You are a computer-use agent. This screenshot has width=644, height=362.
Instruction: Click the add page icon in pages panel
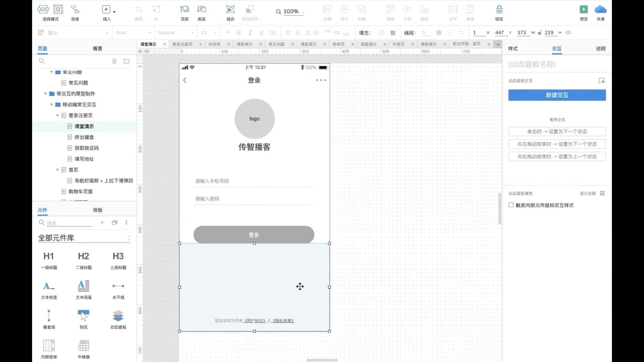click(114, 61)
